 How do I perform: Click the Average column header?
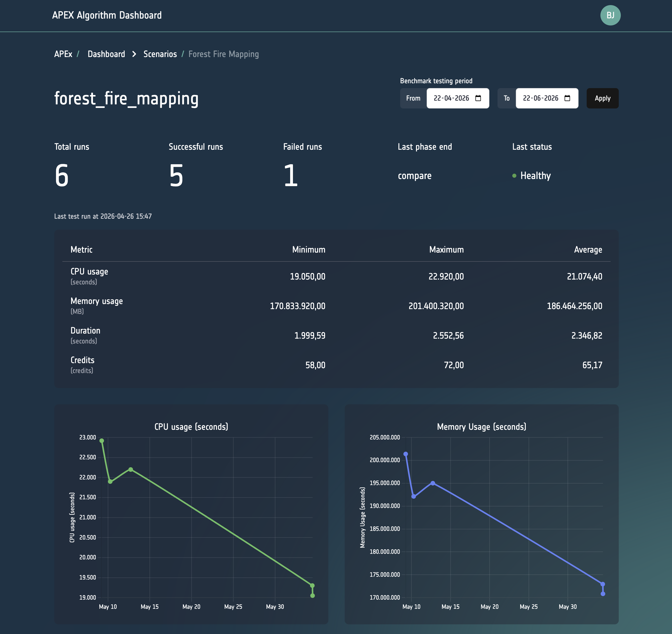tap(588, 250)
